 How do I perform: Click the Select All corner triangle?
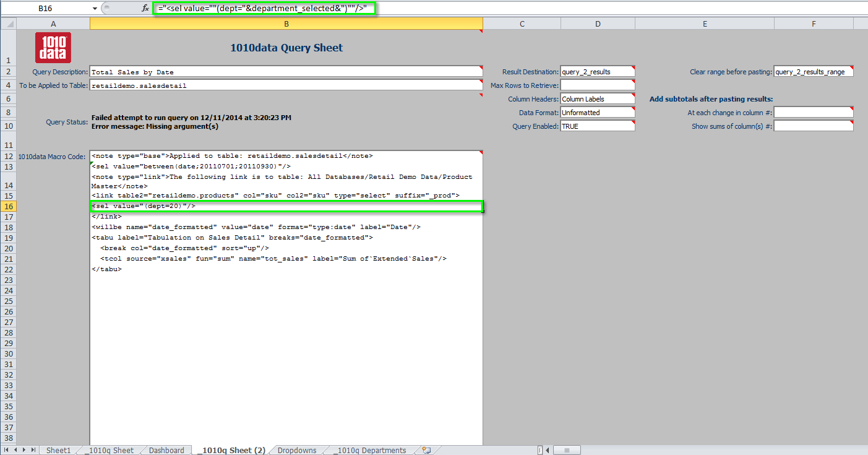(8, 24)
